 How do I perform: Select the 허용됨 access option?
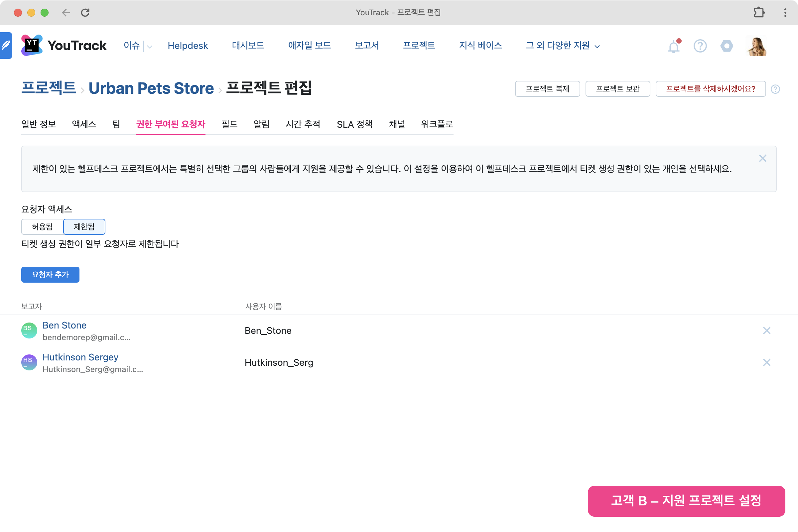pyautogui.click(x=42, y=227)
